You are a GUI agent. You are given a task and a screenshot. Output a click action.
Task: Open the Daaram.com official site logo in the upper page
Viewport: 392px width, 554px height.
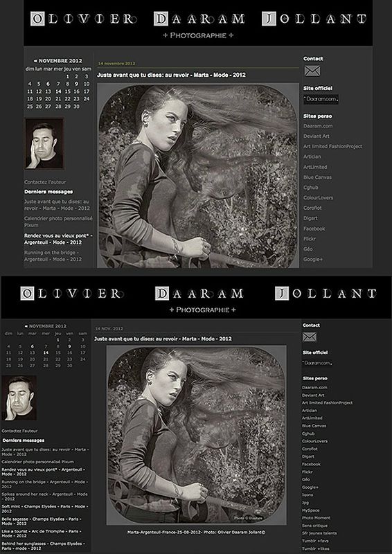[x=321, y=99]
